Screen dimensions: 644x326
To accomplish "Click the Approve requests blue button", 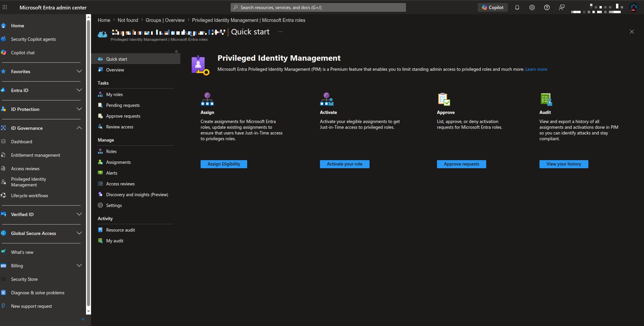I will 462,164.
